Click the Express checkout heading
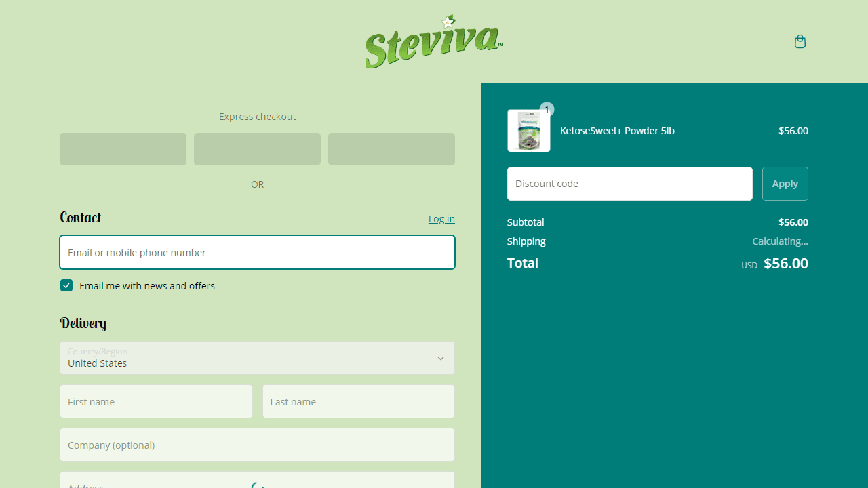Screen dimensions: 868x488 [257, 117]
